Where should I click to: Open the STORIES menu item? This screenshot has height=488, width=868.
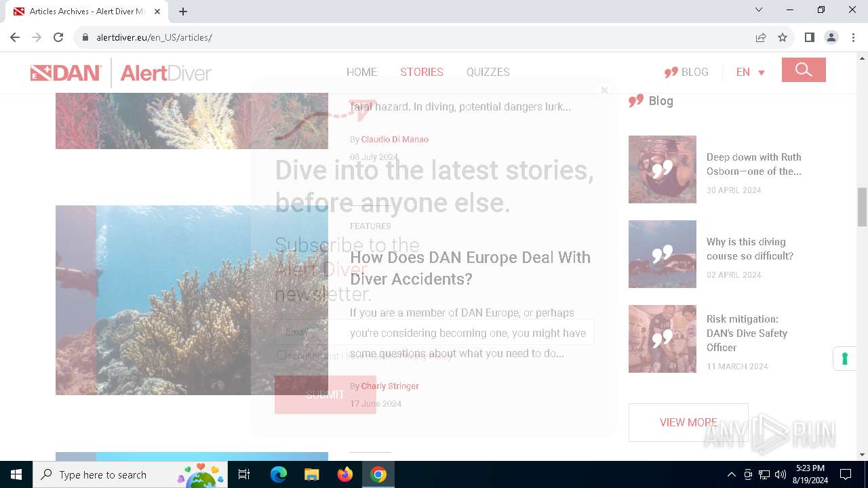coord(422,72)
